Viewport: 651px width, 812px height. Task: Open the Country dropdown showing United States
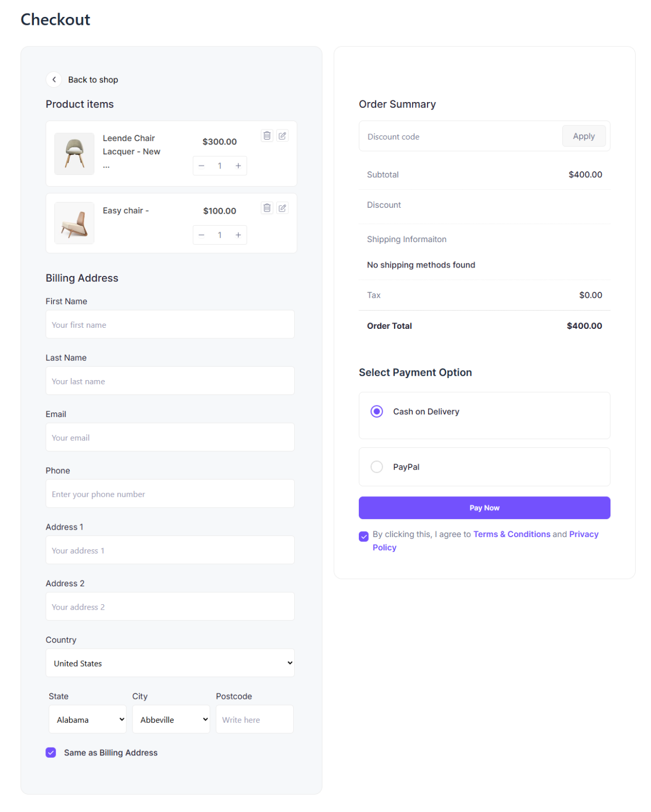click(x=170, y=663)
